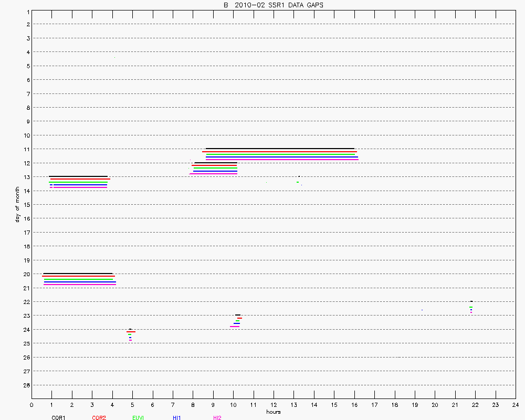The height and width of the screenshot is (420, 525).
Task: Click the black COR1 gap bar on day 20
Action: click(78, 274)
